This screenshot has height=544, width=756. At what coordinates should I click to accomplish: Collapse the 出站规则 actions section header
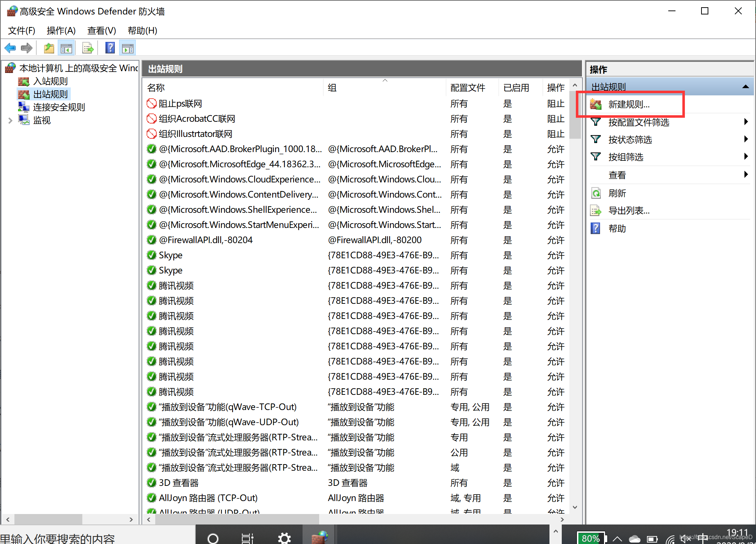coord(745,87)
